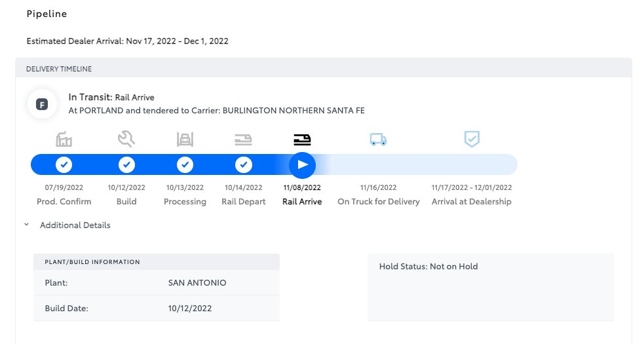This screenshot has width=644, height=344.
Task: Click the F status badge icon
Action: (x=42, y=104)
